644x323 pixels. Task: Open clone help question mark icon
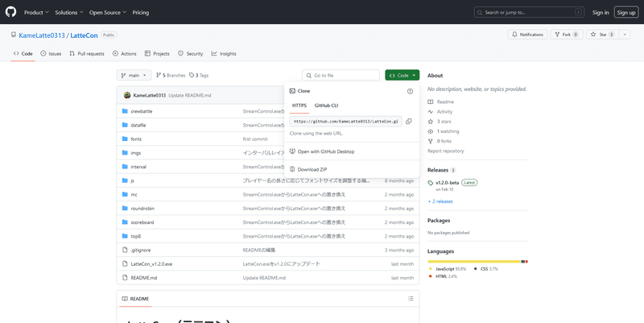pos(410,91)
